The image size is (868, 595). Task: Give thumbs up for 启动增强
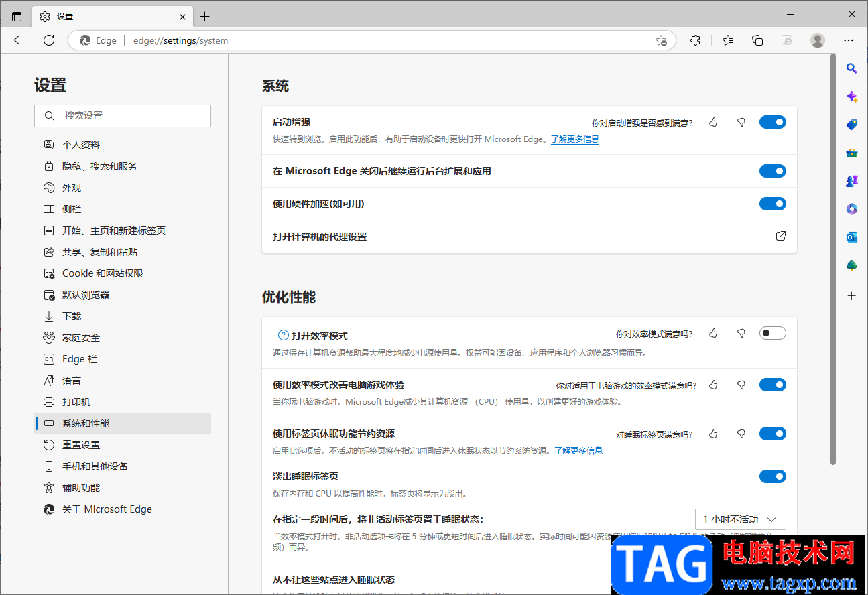point(713,122)
